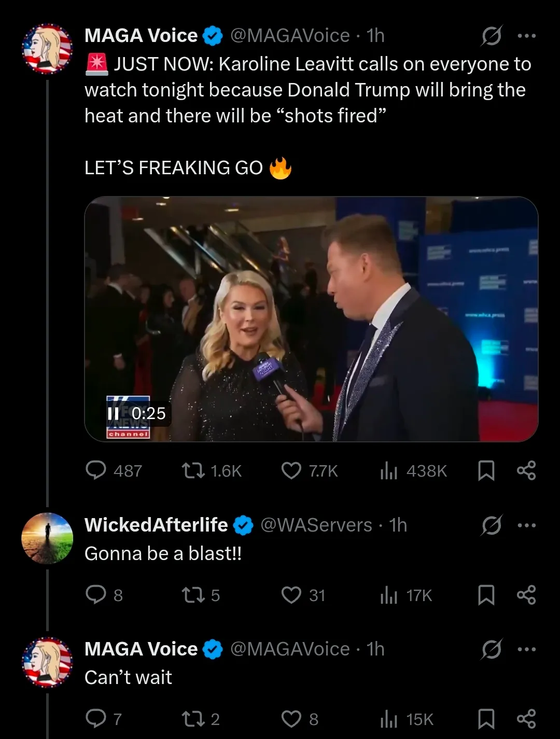Open the @WAServers handle link

(x=316, y=525)
